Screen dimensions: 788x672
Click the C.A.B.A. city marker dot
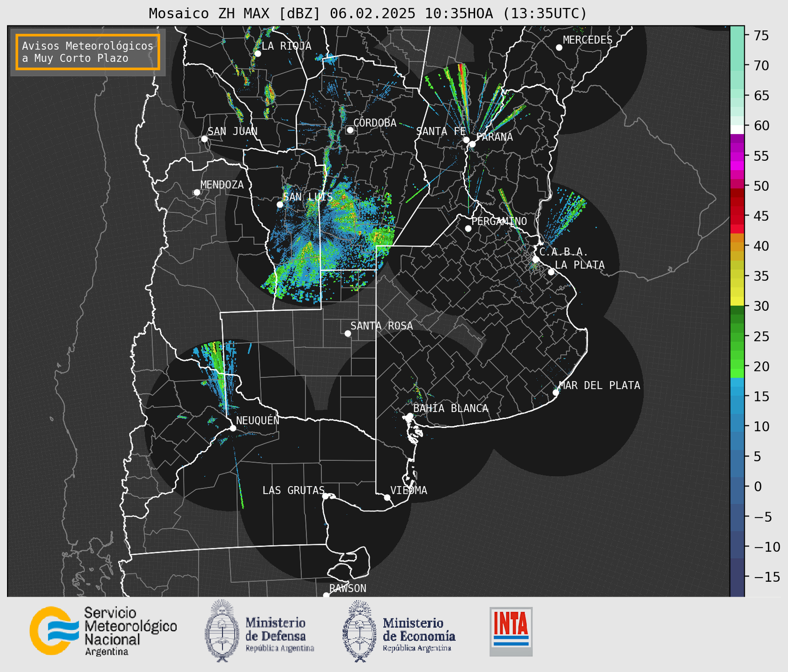pyautogui.click(x=536, y=259)
